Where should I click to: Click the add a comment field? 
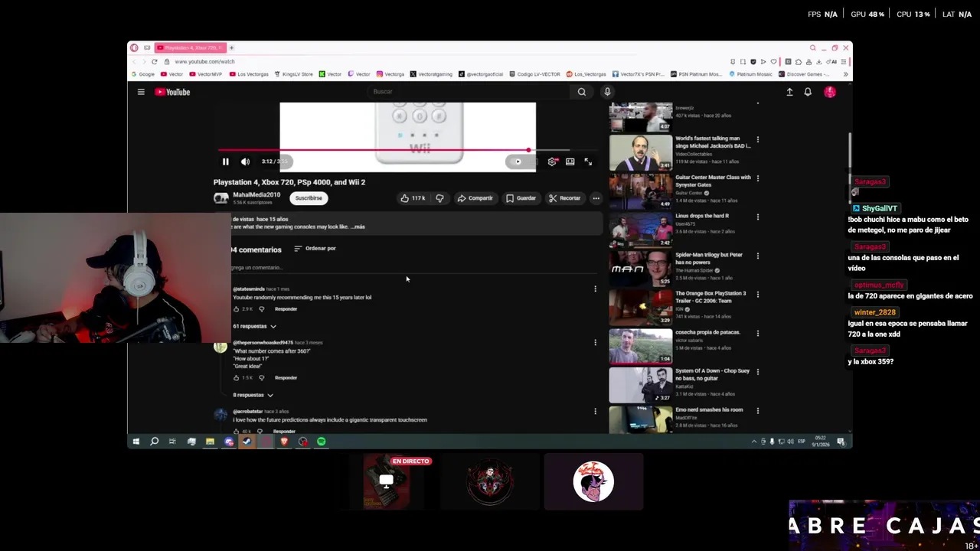[413, 268]
